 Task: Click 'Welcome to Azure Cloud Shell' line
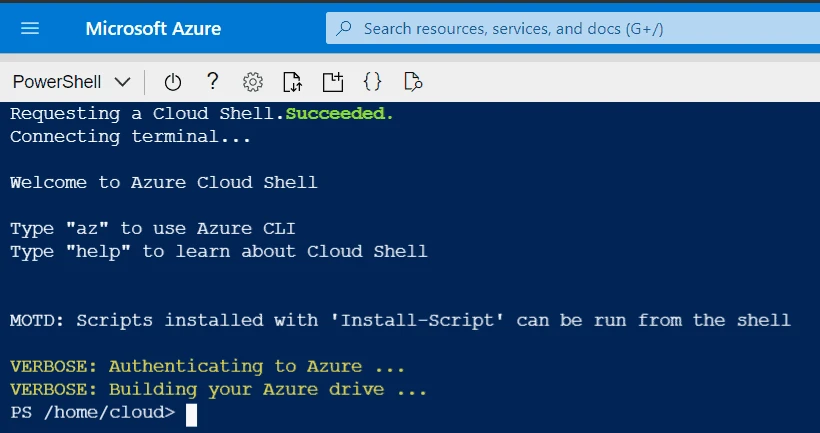(164, 183)
